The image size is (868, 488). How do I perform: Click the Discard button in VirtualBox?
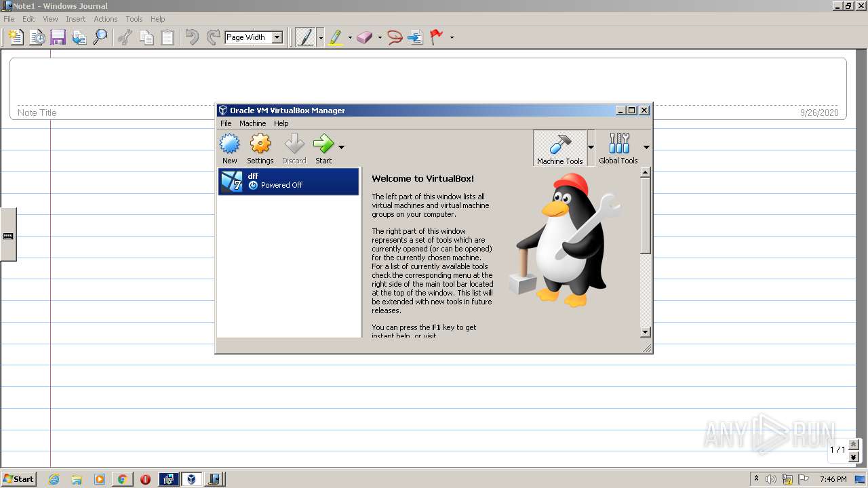[294, 148]
